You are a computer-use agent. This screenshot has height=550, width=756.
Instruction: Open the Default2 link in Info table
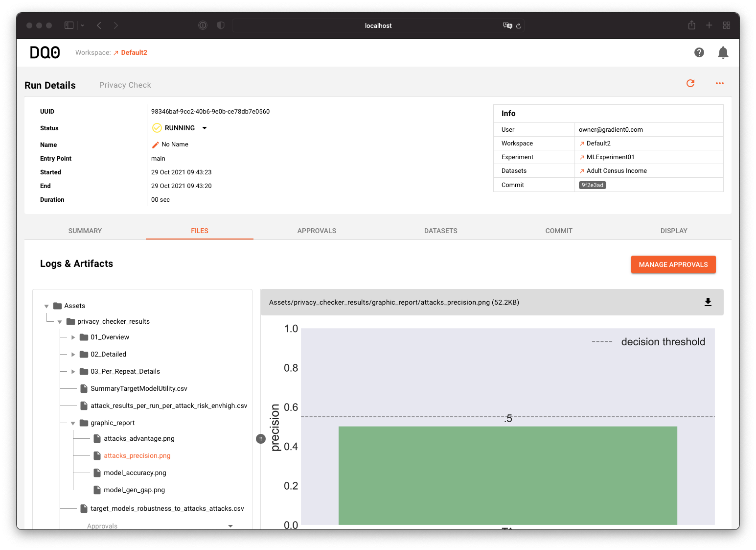(x=598, y=143)
